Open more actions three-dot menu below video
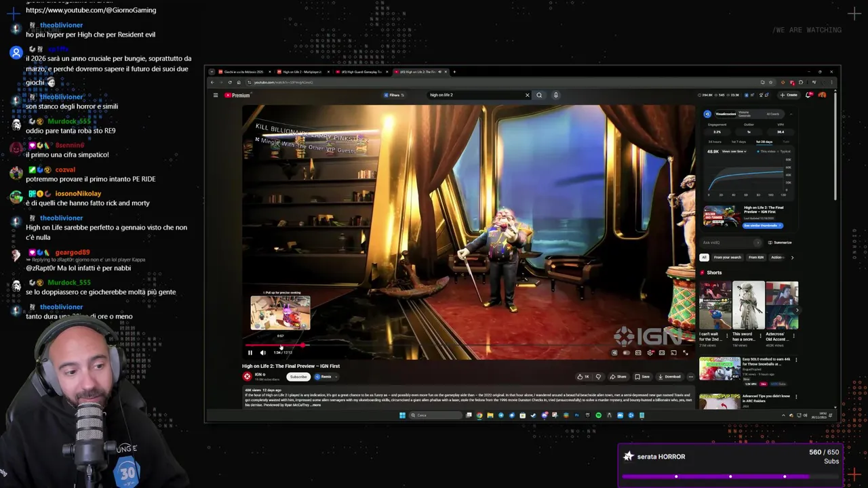The height and width of the screenshot is (488, 868). pyautogui.click(x=691, y=377)
